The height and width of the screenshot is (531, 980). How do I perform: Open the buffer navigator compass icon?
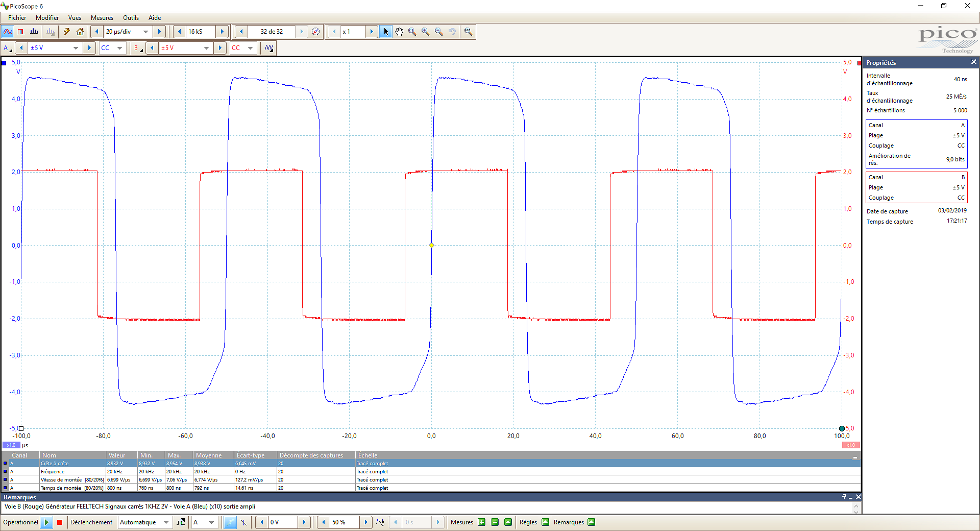click(x=316, y=32)
